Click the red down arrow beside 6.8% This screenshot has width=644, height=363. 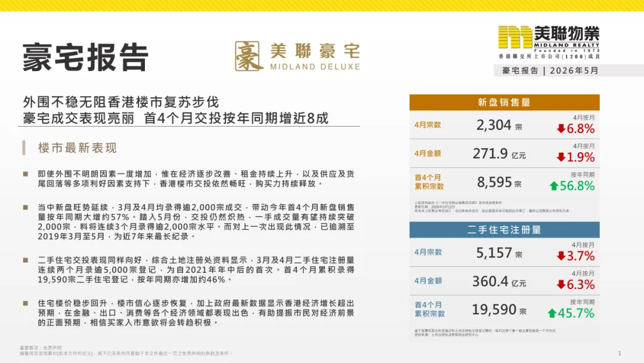561,129
